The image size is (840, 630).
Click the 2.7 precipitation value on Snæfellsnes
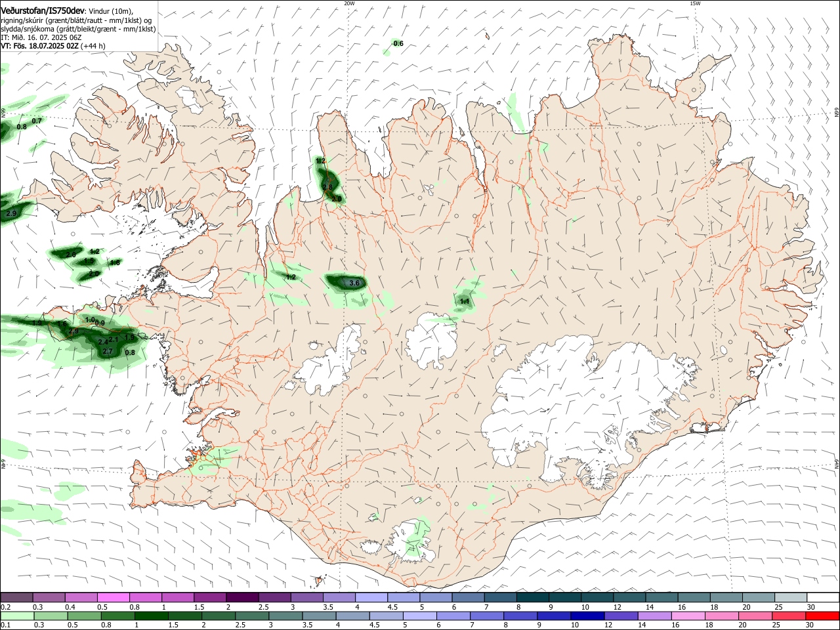(x=108, y=352)
